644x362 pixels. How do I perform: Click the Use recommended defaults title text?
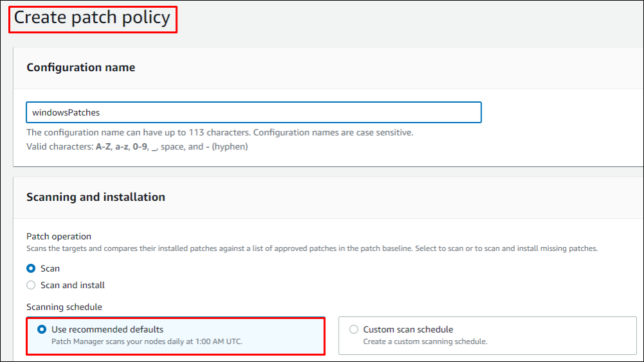[107, 329]
